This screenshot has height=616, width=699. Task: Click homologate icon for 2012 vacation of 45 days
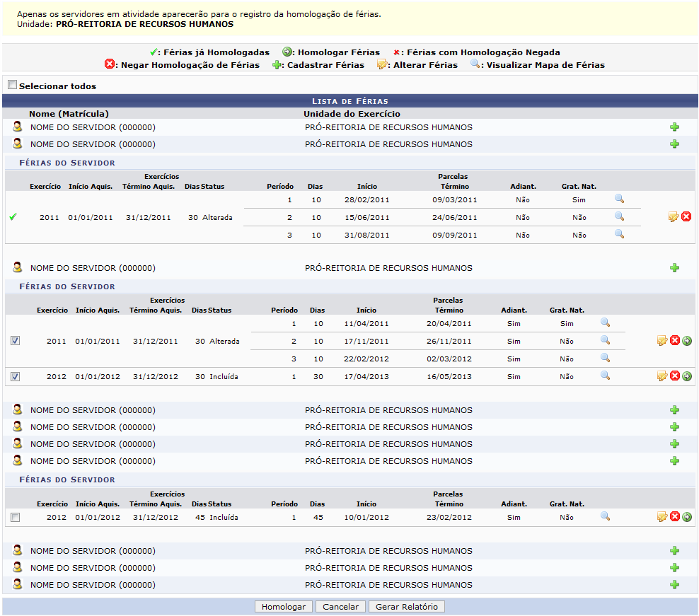tap(687, 517)
